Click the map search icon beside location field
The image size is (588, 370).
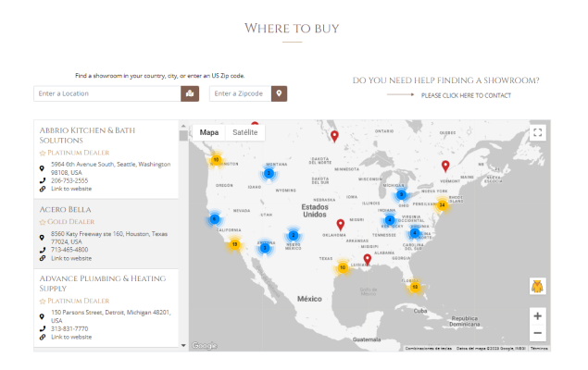click(x=192, y=93)
